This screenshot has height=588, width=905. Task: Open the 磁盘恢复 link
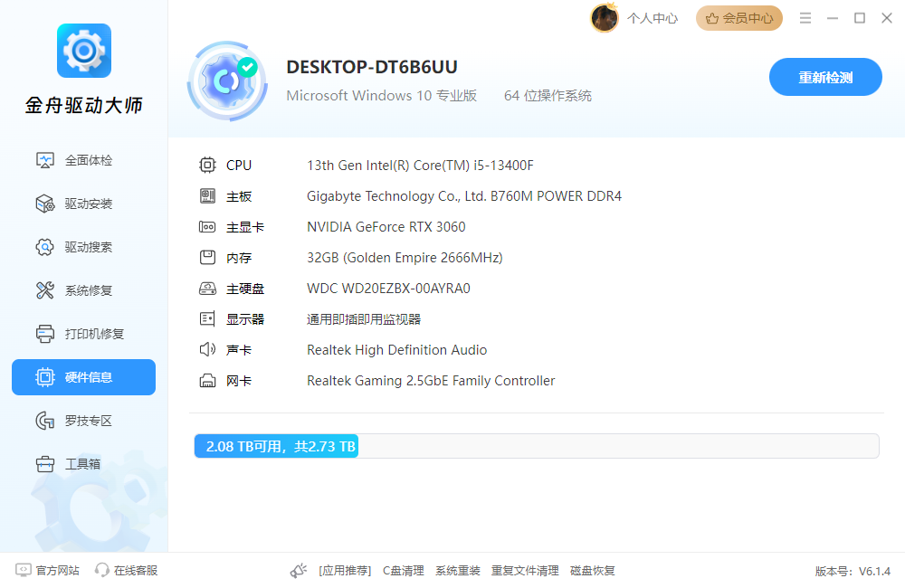tap(592, 571)
